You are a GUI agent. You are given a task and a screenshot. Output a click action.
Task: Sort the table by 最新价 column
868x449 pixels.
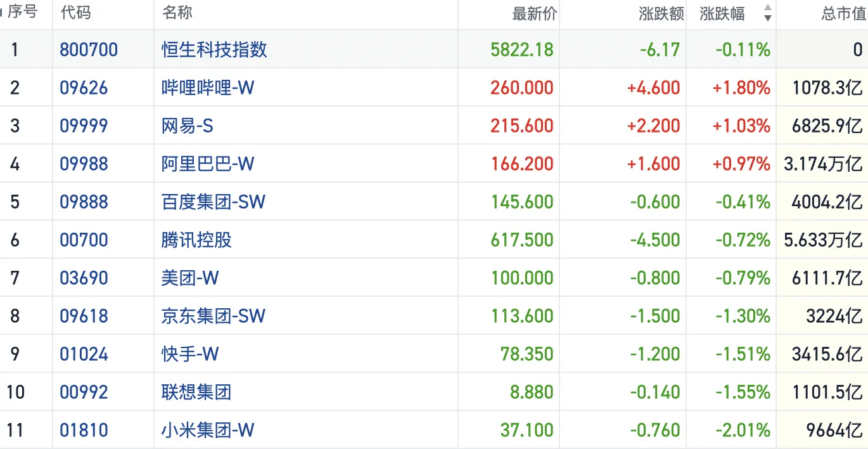click(534, 14)
